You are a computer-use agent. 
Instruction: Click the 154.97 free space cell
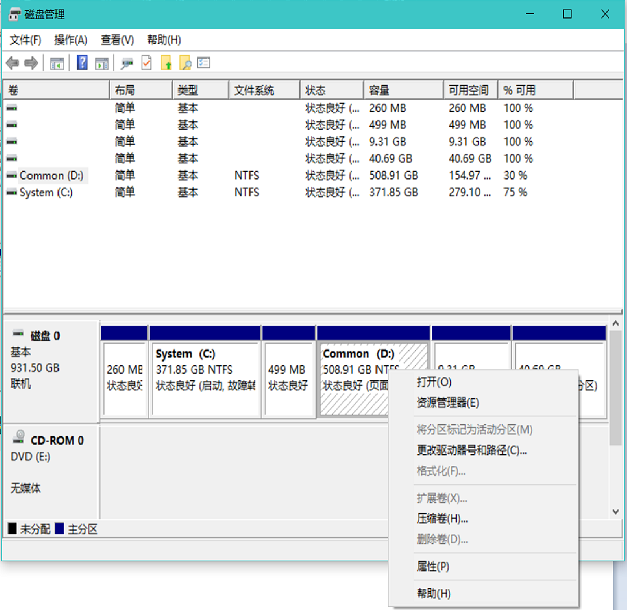470,175
